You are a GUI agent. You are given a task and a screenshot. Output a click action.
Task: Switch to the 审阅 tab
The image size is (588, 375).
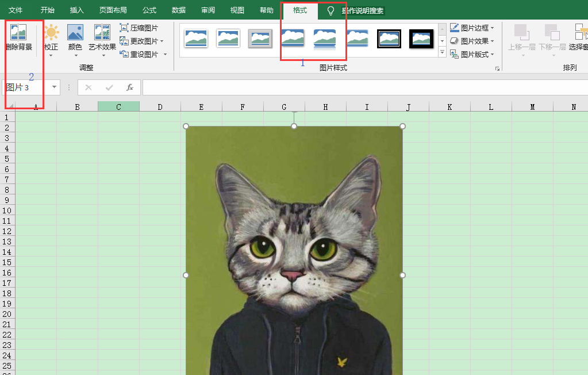click(207, 10)
